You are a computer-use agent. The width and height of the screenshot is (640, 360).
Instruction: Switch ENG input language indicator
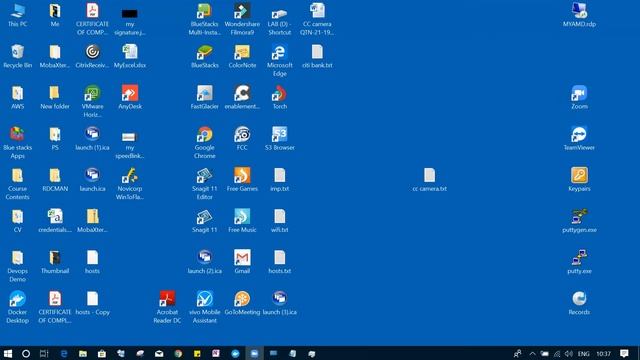click(x=584, y=353)
